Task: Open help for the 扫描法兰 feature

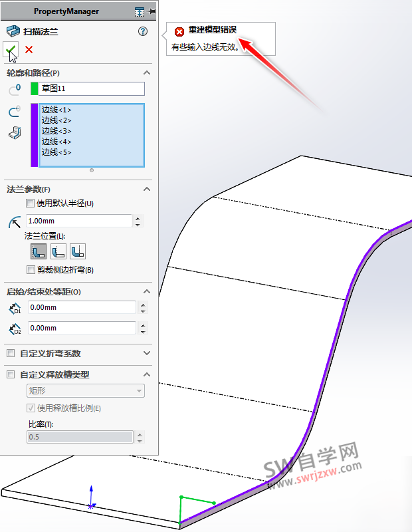Action: [142, 31]
